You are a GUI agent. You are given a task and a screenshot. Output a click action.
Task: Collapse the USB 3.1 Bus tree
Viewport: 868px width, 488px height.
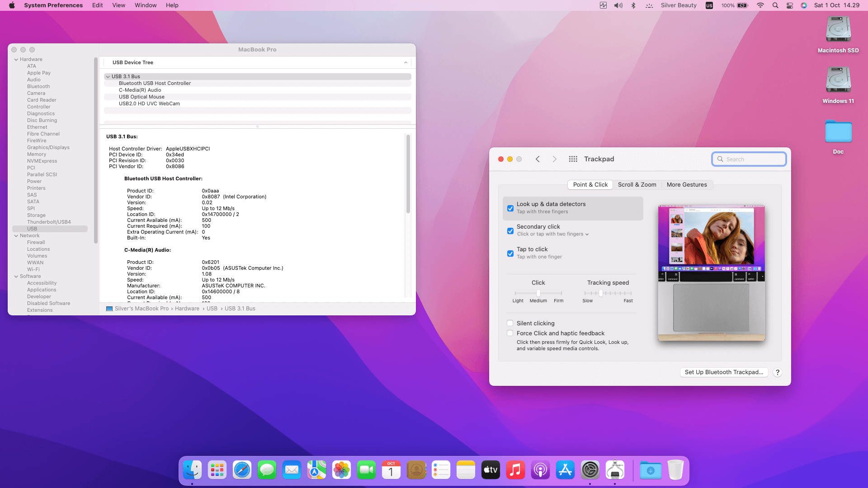(x=108, y=77)
